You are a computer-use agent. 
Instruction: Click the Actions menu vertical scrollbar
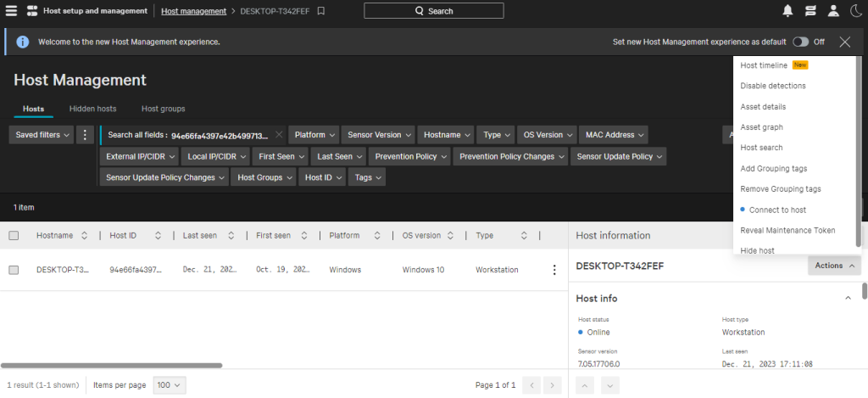859,151
